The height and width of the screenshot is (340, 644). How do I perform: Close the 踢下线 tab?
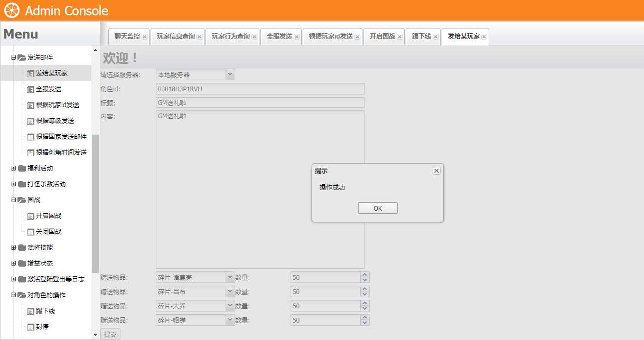[x=435, y=36]
